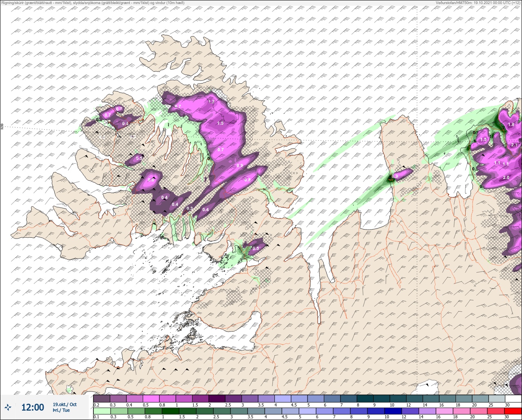This screenshot has height=420, width=522.
Task: Click the date text '19.okt./ Oct'
Action: coord(64,405)
